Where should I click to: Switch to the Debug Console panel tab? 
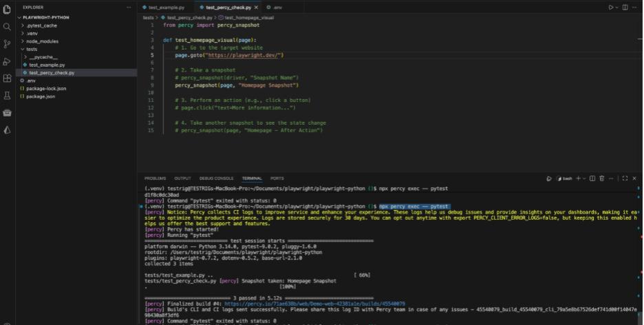click(x=216, y=178)
